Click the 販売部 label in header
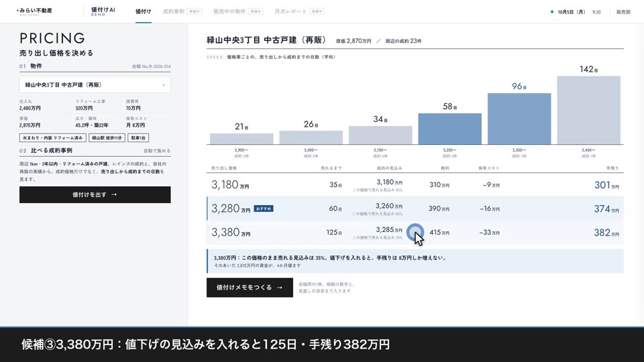The width and height of the screenshot is (644, 362). (x=623, y=12)
